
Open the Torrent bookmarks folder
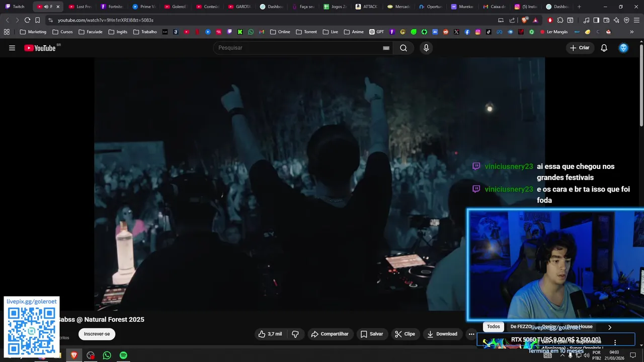coord(306,32)
